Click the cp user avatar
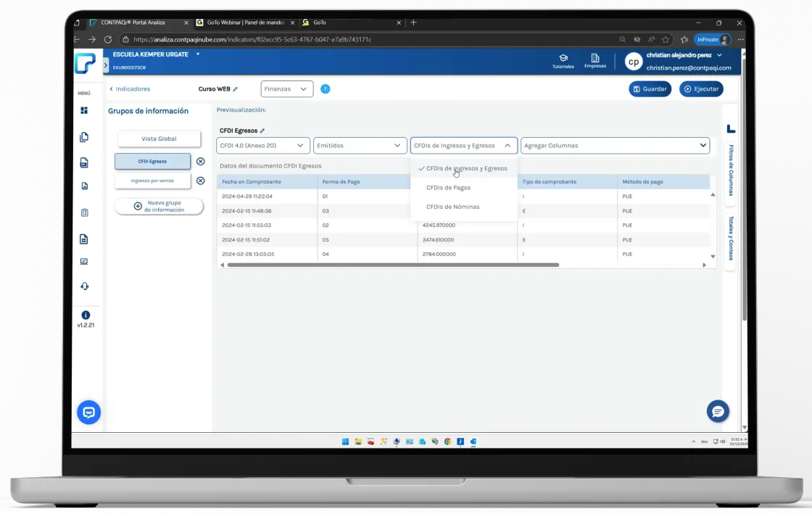This screenshot has height=517, width=812. 634,62
